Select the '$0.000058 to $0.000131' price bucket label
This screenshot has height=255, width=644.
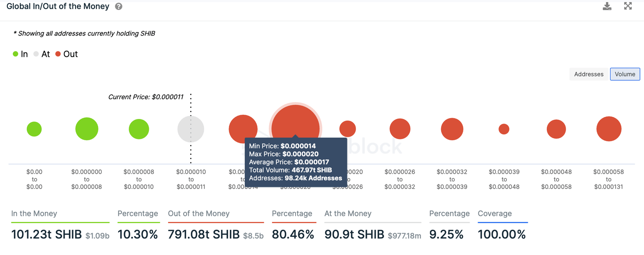(608, 179)
